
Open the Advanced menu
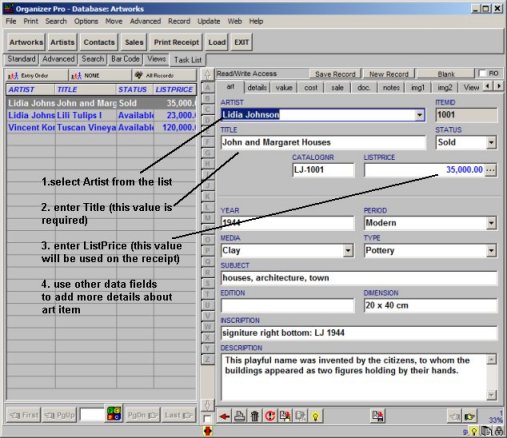(145, 21)
